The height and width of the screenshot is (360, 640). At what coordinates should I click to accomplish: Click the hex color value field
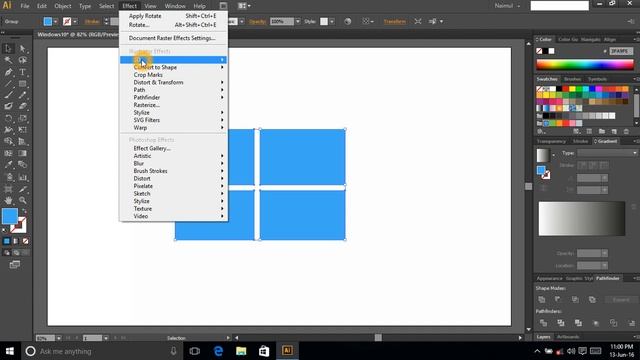tap(621, 51)
